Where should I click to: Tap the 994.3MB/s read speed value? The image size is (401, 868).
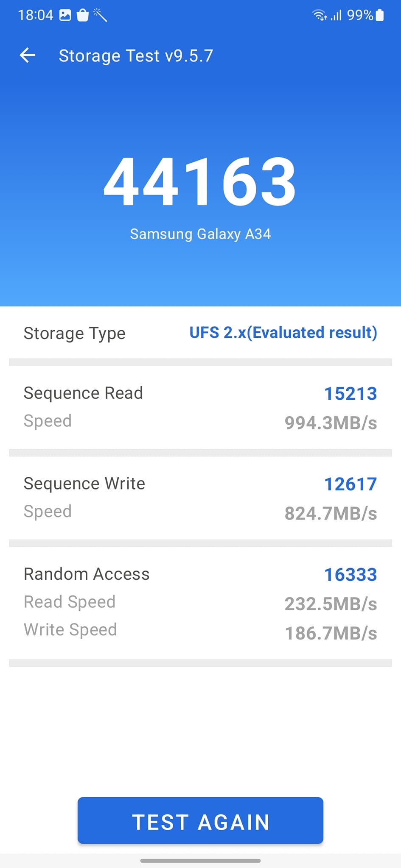click(331, 423)
